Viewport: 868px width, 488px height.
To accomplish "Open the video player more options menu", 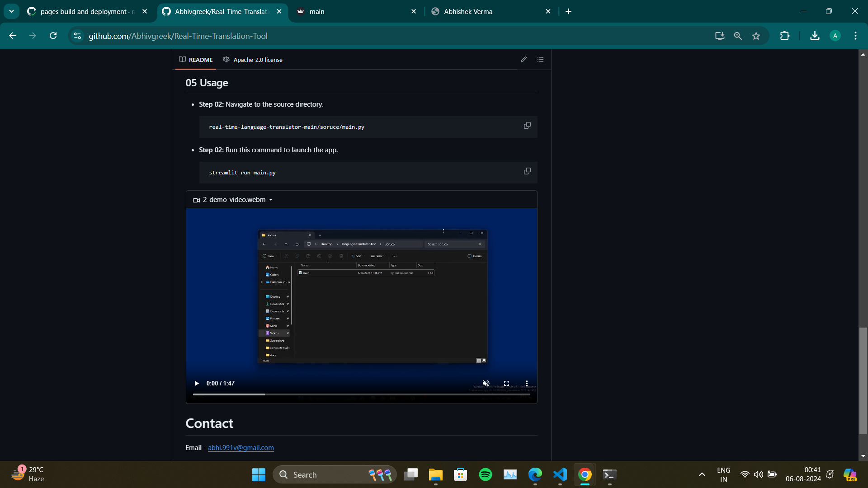I will [x=527, y=383].
